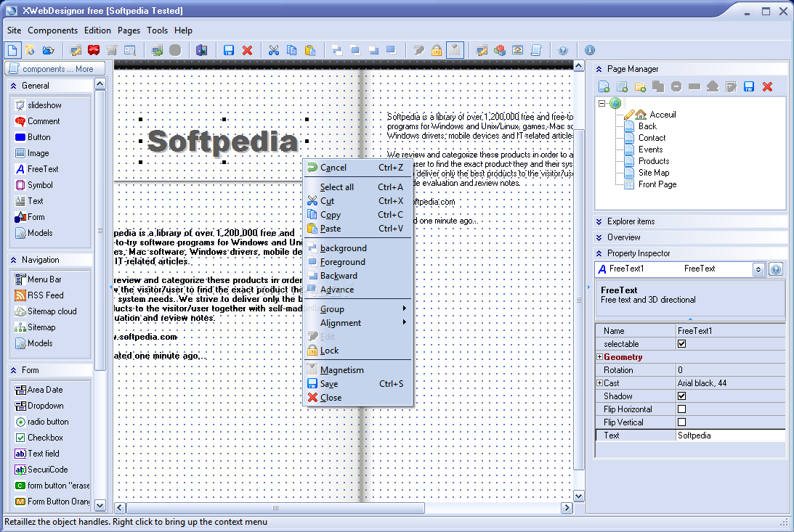Image resolution: width=794 pixels, height=532 pixels.
Task: Add the FreeText component
Action: (36, 169)
